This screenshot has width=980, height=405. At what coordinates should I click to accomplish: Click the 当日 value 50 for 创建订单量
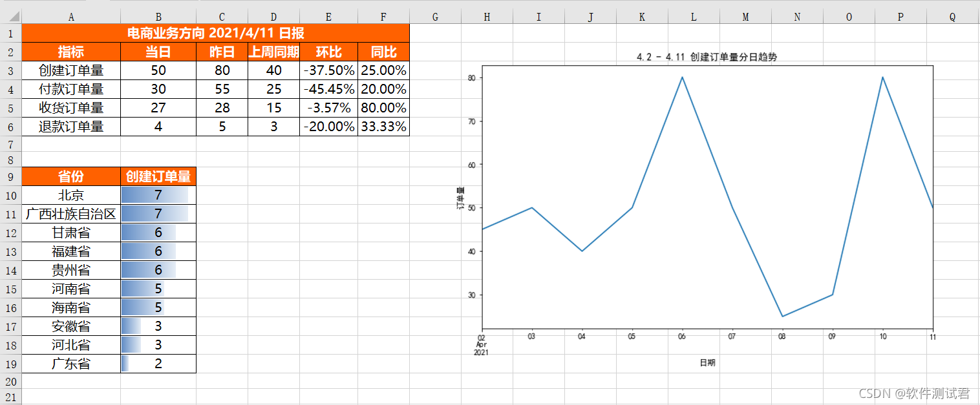tap(158, 71)
